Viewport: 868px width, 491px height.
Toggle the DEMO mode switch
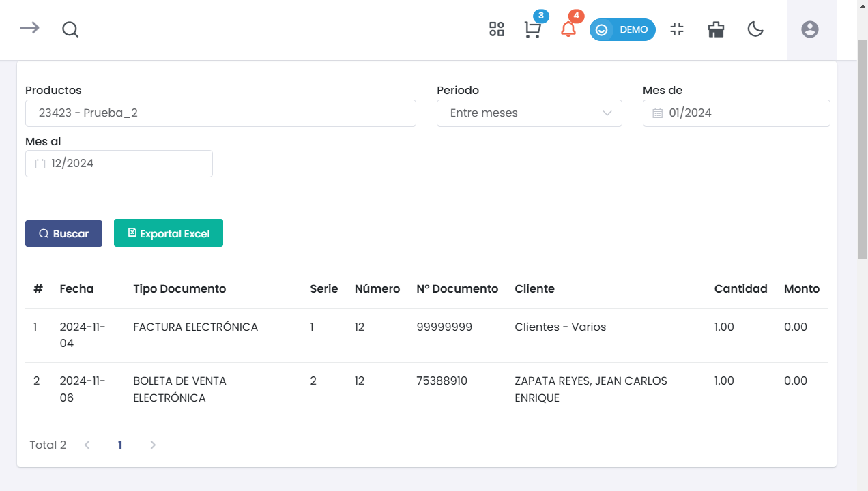[x=622, y=30]
